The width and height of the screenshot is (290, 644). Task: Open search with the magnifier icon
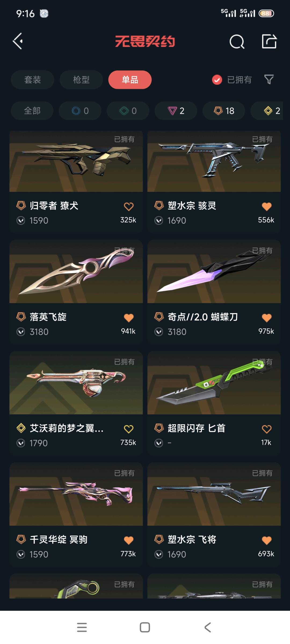pos(237,42)
